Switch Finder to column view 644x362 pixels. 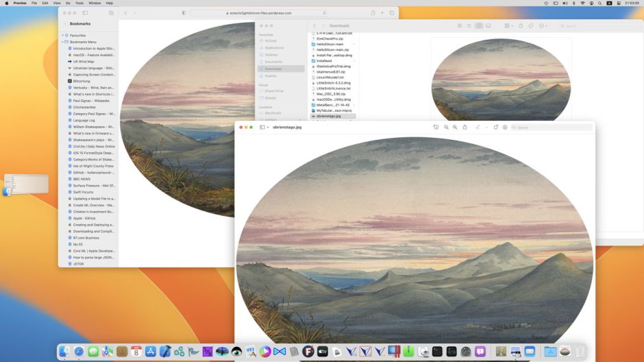[x=479, y=26]
